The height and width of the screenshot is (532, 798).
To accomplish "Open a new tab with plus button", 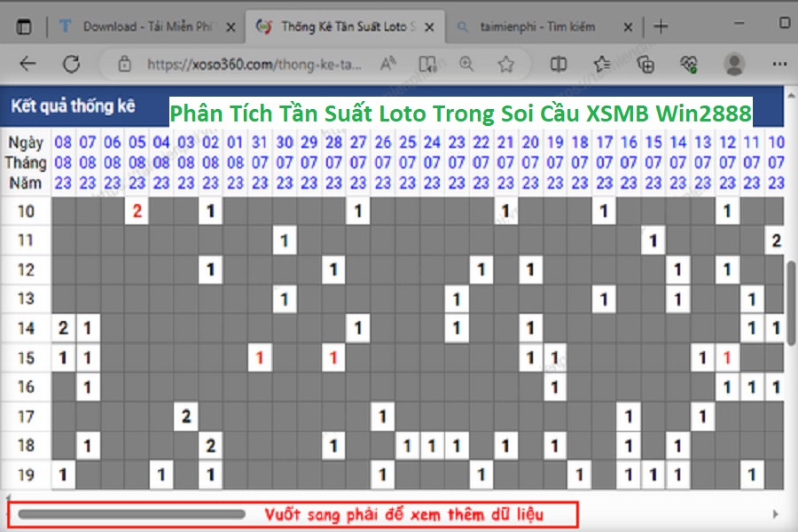I will click(x=660, y=27).
